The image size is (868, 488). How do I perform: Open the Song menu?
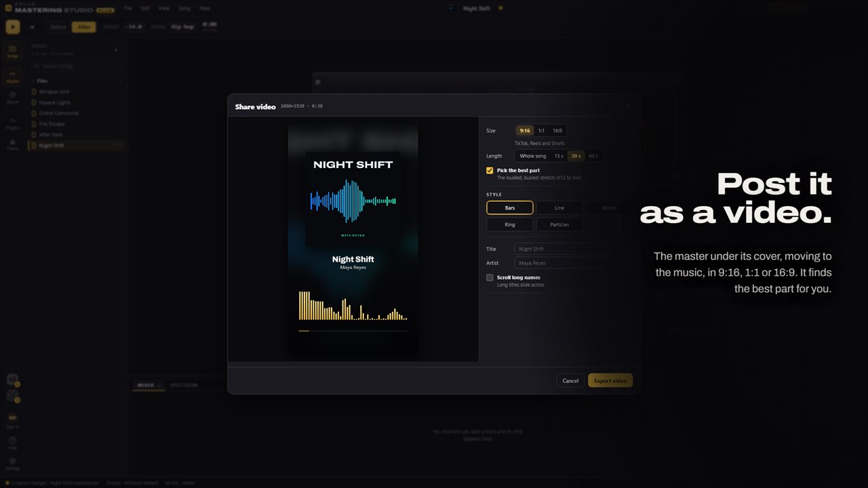coord(184,8)
